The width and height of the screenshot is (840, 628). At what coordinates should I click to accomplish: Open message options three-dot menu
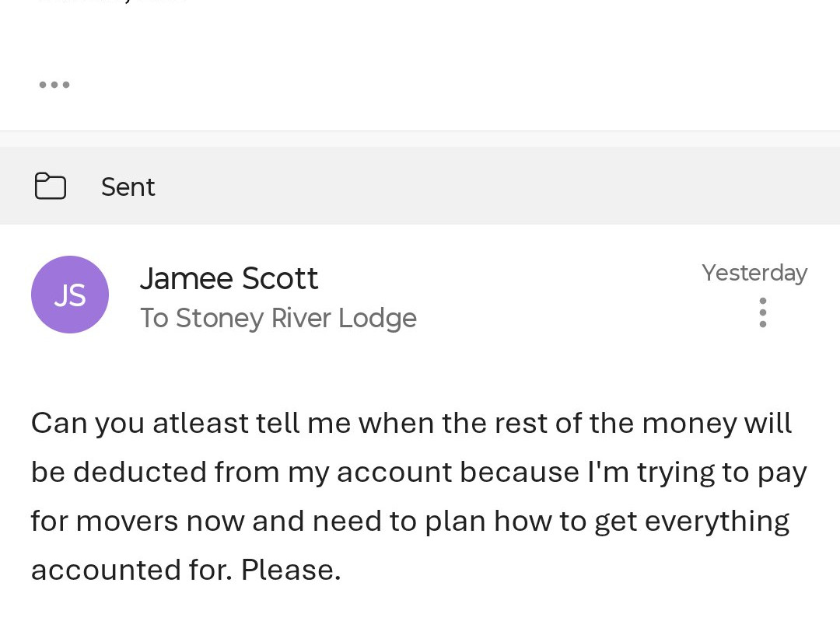[x=762, y=312]
